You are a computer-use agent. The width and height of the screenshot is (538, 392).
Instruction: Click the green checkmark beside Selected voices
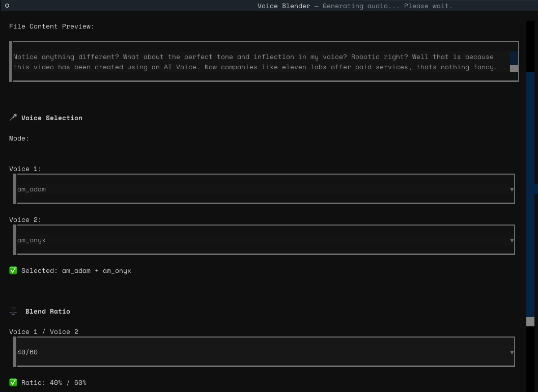tap(13, 270)
